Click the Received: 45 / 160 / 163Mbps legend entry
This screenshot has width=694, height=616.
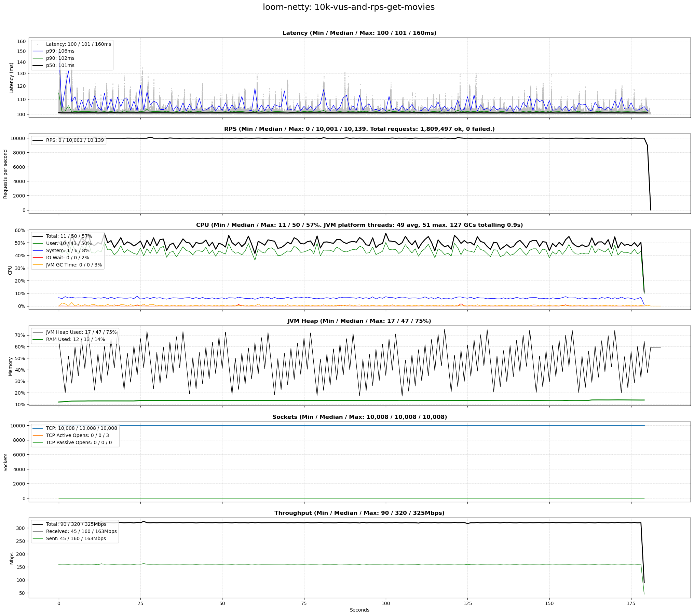tap(81, 532)
